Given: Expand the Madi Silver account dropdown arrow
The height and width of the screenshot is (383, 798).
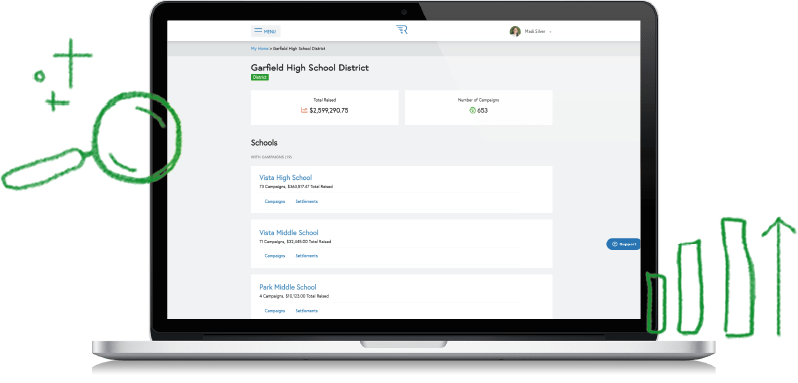Looking at the screenshot, I should (x=550, y=32).
